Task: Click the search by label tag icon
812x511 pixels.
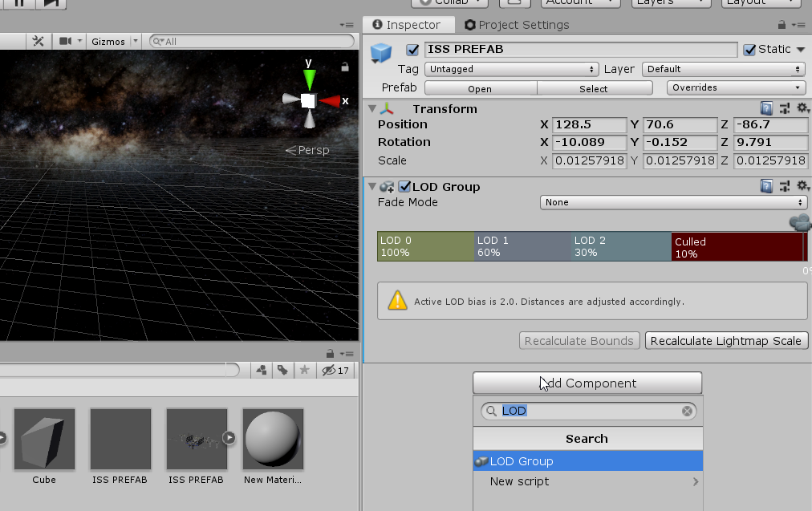Action: (x=282, y=370)
